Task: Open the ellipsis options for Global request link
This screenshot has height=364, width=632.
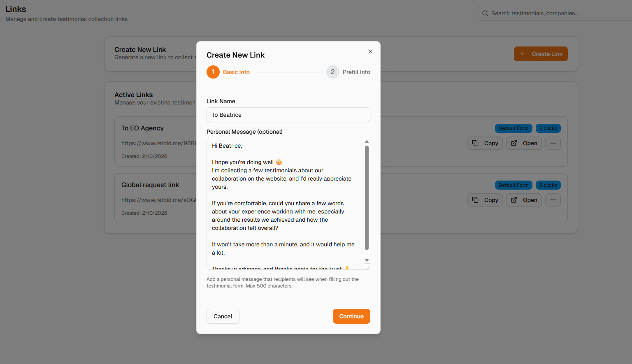Action: coord(553,200)
